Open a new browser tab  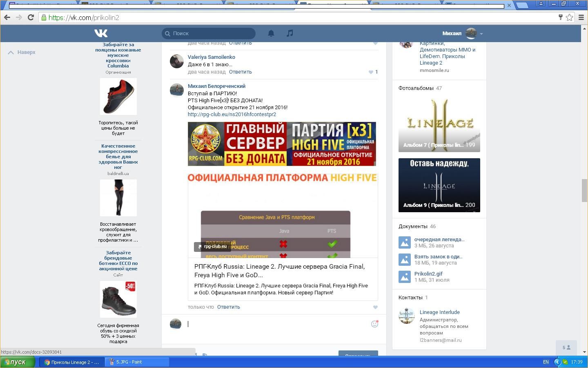click(x=522, y=5)
